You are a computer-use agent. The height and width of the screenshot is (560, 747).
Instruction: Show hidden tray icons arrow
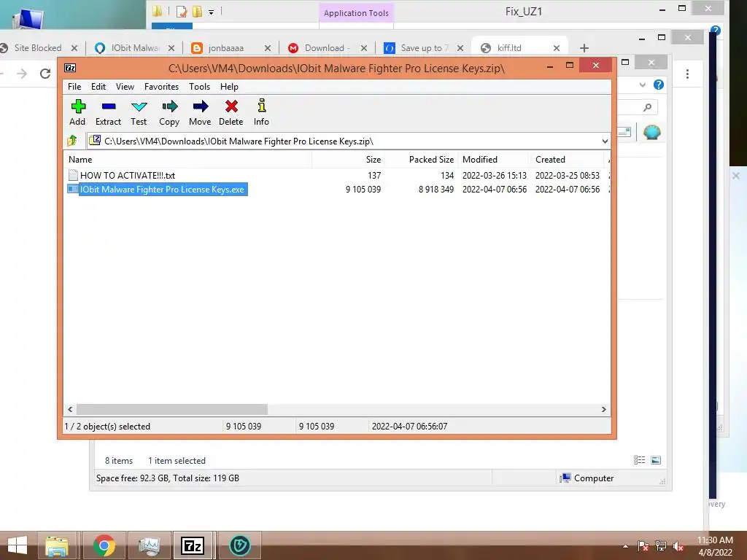tap(625, 546)
